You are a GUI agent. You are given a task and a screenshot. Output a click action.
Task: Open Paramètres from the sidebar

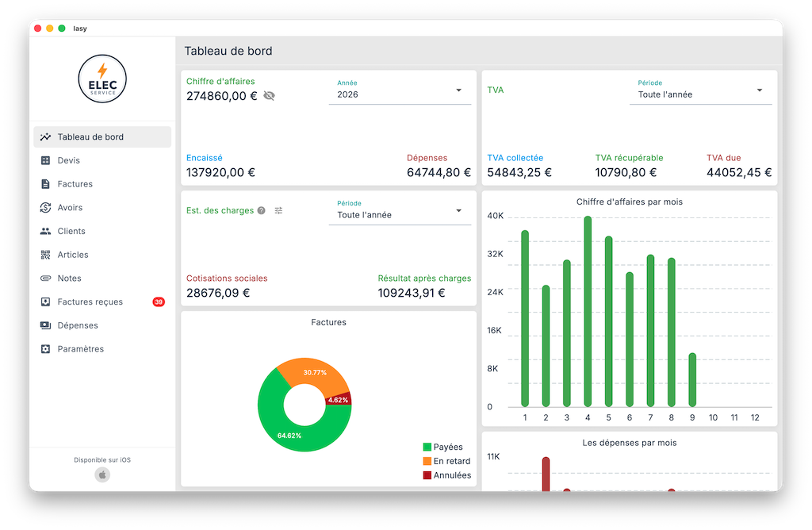pyautogui.click(x=102, y=349)
